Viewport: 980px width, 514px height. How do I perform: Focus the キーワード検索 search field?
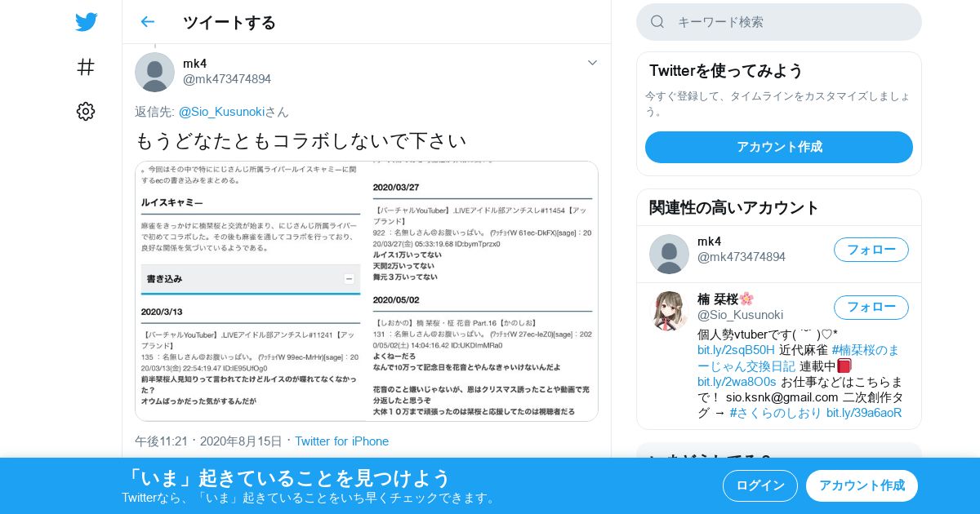pyautogui.click(x=779, y=22)
